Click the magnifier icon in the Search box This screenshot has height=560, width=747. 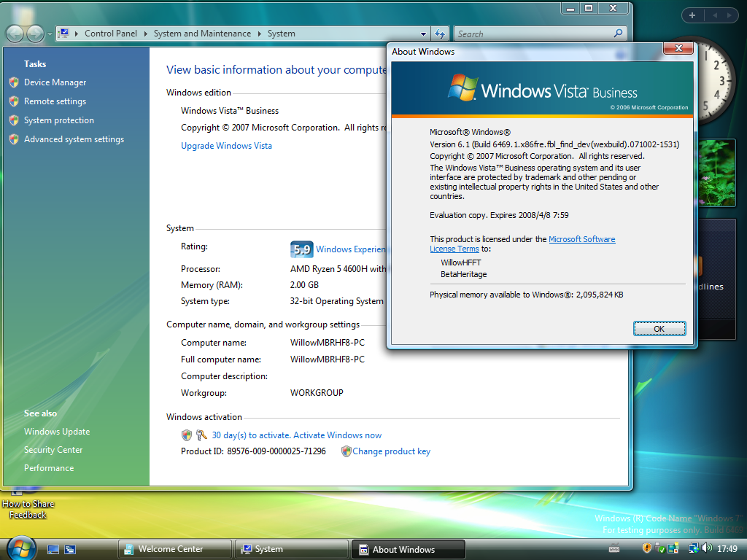point(618,34)
